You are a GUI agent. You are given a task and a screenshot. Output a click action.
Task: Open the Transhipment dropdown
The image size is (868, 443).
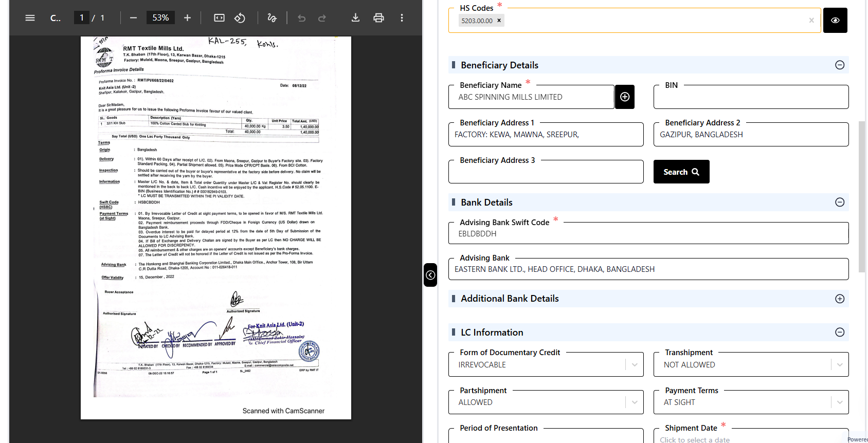tap(839, 365)
